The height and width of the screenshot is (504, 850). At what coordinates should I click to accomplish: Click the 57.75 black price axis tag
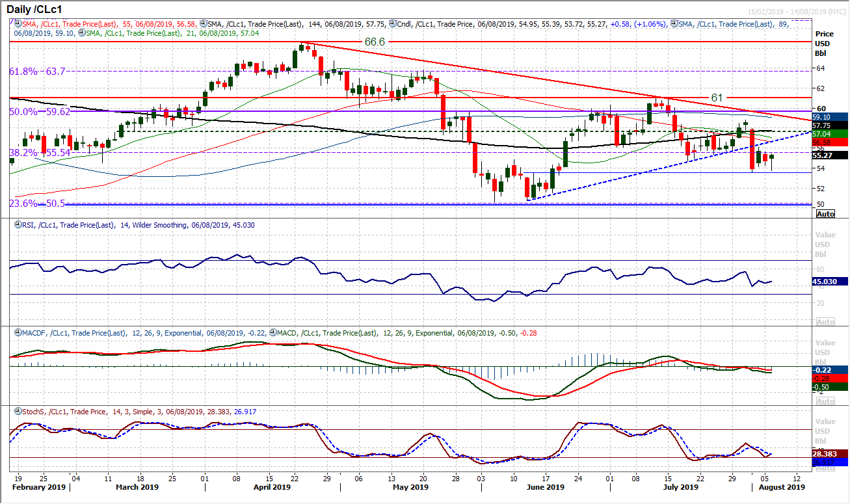[830, 126]
